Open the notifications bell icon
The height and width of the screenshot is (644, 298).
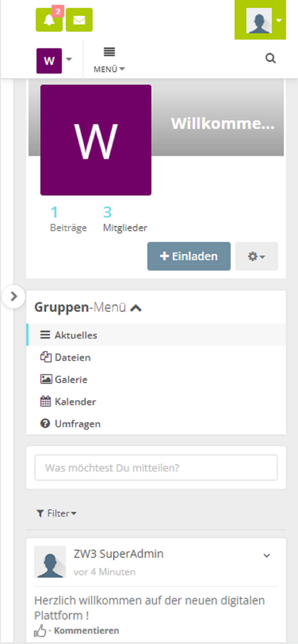(49, 20)
